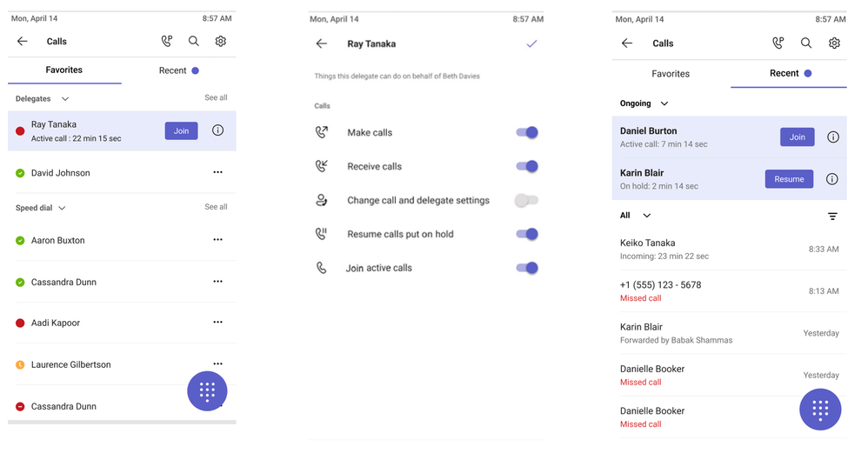Toggle Make calls permission
The width and height of the screenshot is (868, 460).
click(x=527, y=132)
